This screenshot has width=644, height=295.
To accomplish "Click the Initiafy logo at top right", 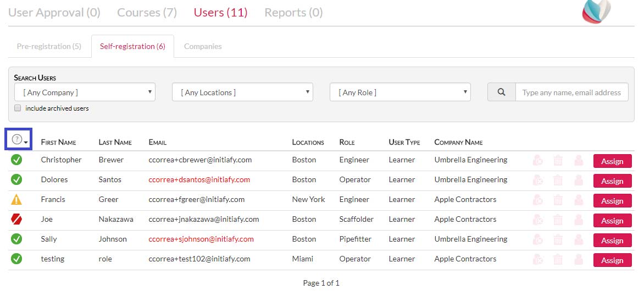I will (596, 11).
